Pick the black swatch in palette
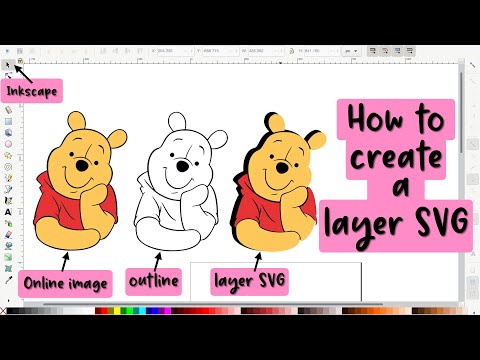This screenshot has height=360, width=480. coord(11,311)
